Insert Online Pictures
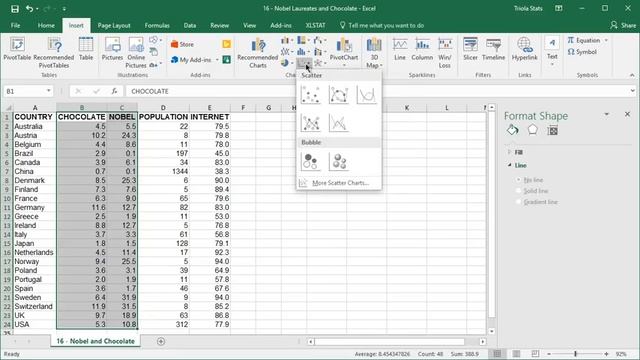The width and height of the screenshot is (640, 360). click(x=136, y=53)
